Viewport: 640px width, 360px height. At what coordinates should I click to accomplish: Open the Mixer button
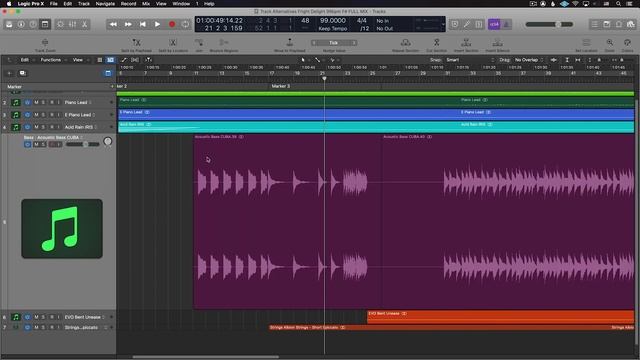[x=72, y=24]
